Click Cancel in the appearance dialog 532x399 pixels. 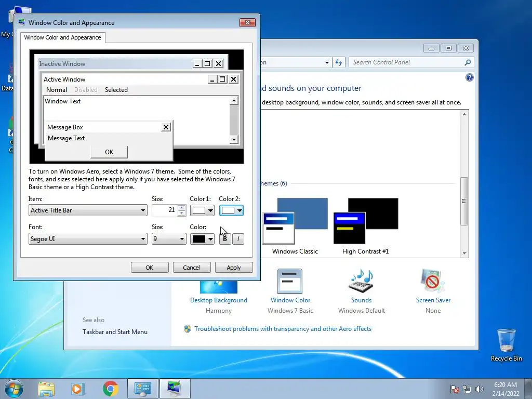click(192, 268)
